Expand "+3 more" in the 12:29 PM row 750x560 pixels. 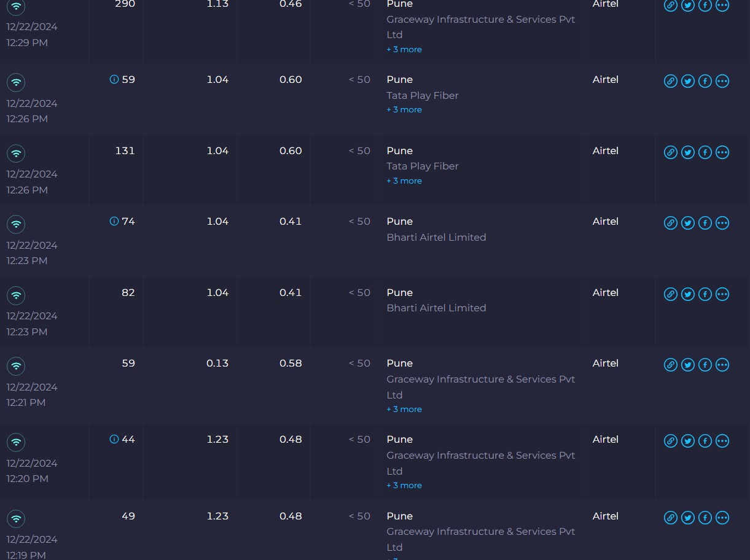[x=404, y=50]
